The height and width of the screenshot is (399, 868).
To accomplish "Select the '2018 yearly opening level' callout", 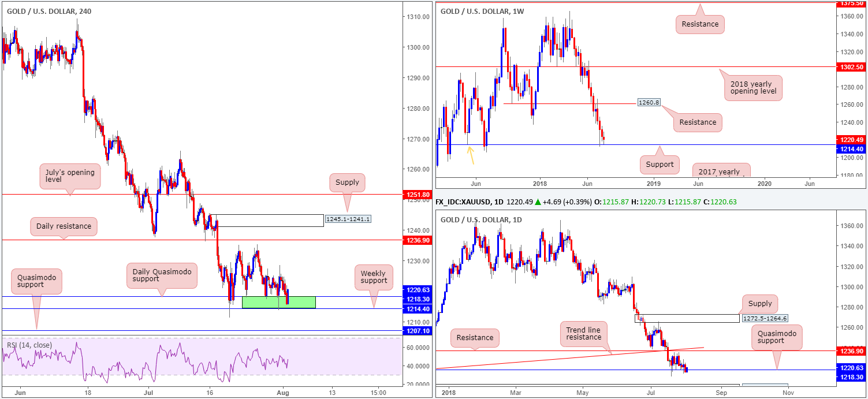I will [753, 88].
